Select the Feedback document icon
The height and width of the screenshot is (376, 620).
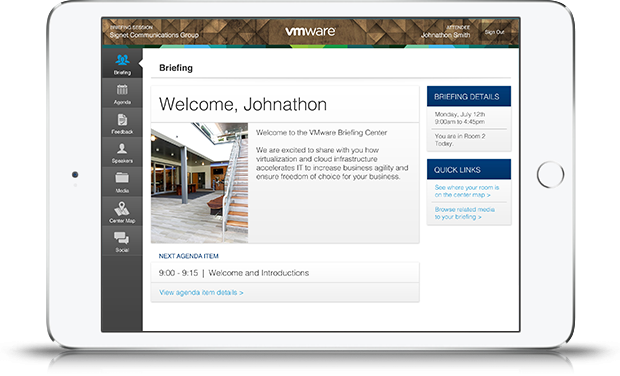(x=122, y=119)
